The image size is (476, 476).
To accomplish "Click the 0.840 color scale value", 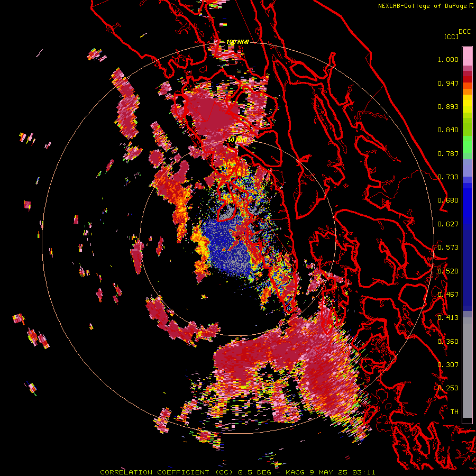I will click(448, 130).
